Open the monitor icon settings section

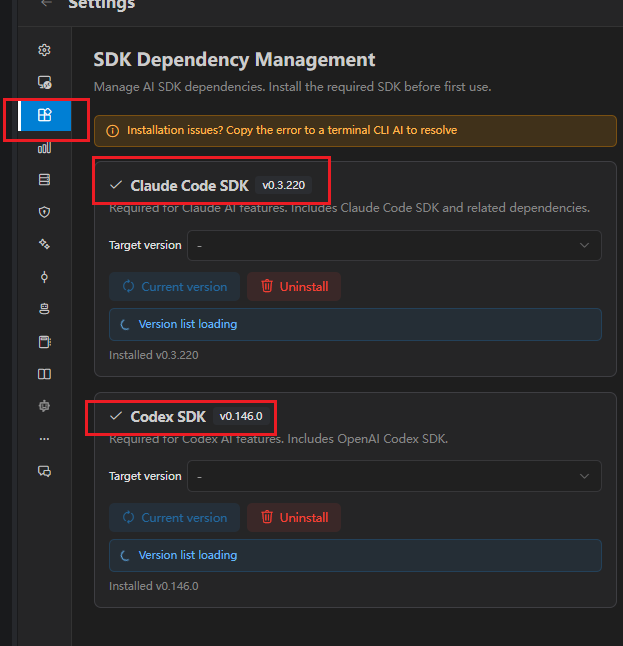tap(44, 82)
